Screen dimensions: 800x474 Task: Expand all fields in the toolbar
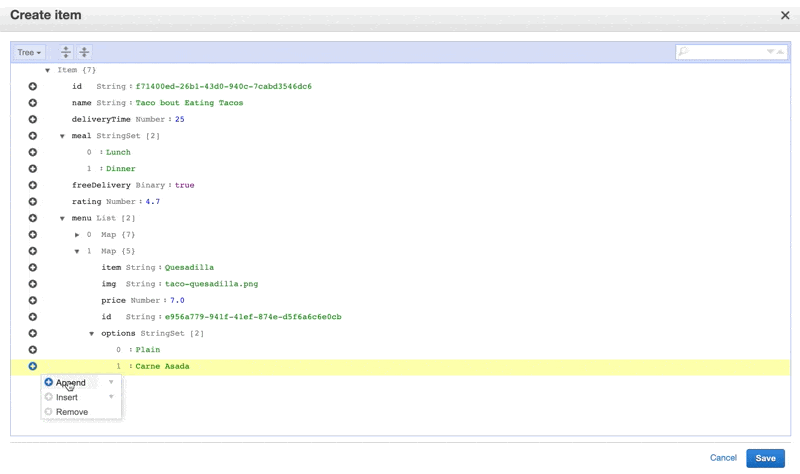(66, 52)
